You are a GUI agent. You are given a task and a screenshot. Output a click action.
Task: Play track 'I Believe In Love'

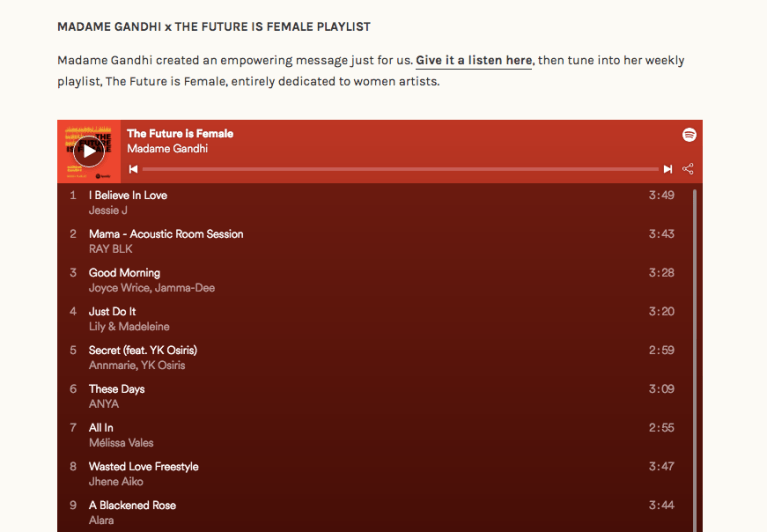tap(128, 195)
